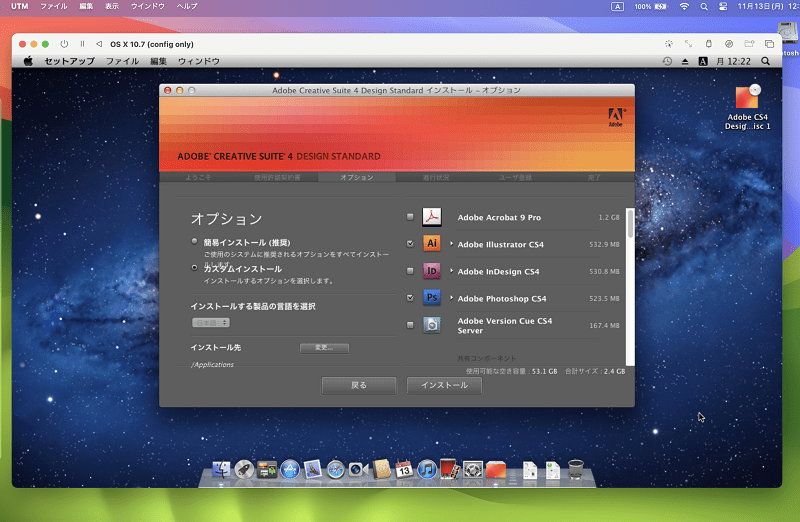Open FaceTime camera icon in the Dock
The height and width of the screenshot is (522, 800).
click(x=358, y=469)
